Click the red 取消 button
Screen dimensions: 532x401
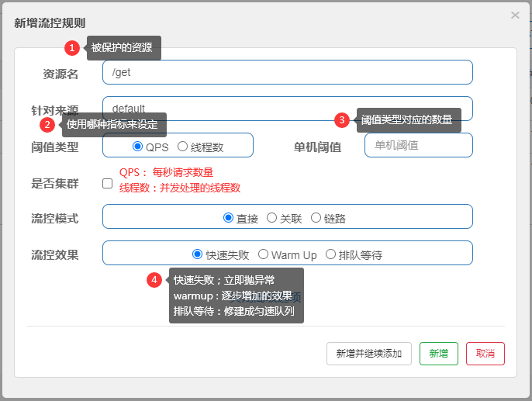tap(485, 354)
